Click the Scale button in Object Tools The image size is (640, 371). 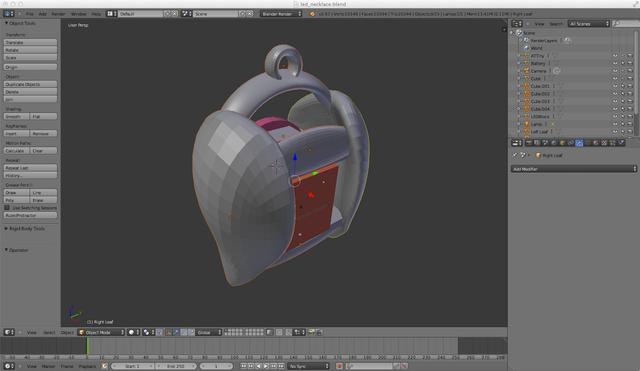30,58
